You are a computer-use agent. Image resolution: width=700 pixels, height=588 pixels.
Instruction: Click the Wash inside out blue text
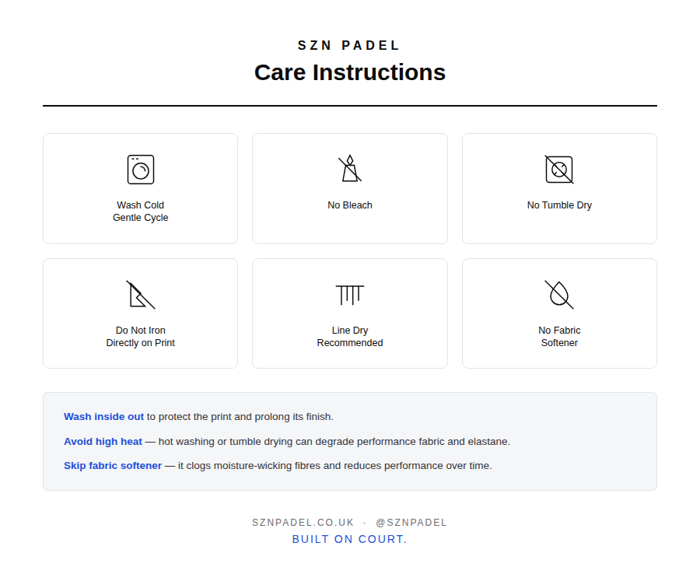(x=103, y=417)
